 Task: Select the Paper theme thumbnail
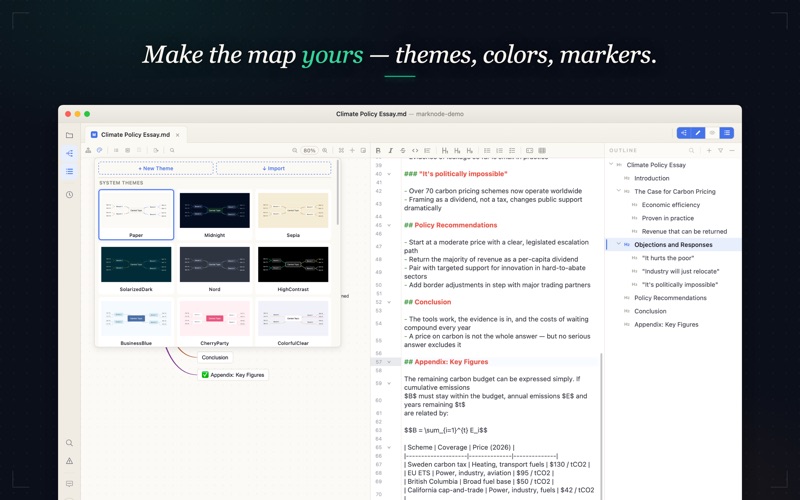pos(136,215)
